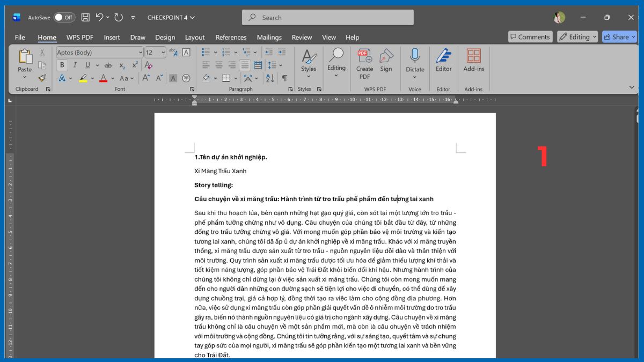
Task: Click the Sort icon in Paragraph group
Action: (269, 78)
